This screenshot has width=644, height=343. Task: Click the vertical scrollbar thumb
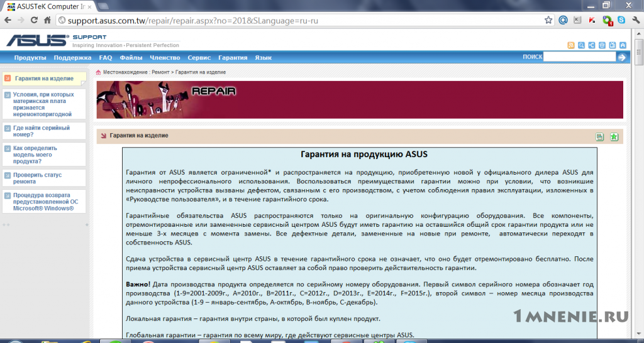pos(639,52)
